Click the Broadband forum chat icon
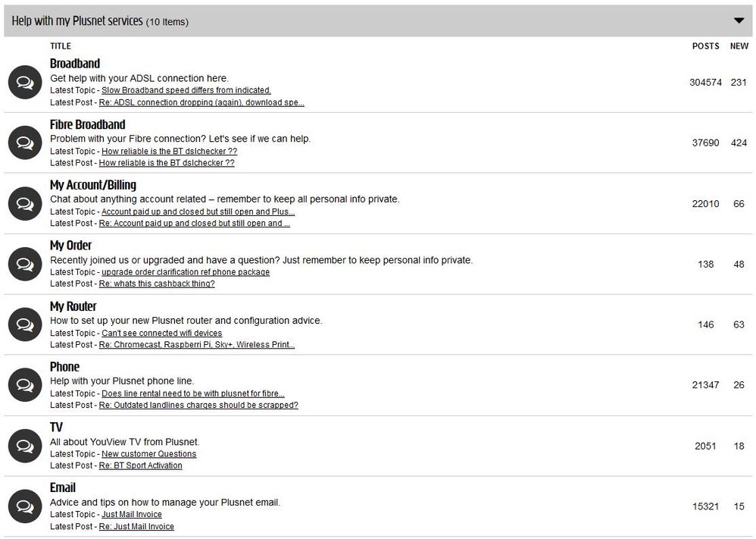756x539 pixels. point(24,82)
